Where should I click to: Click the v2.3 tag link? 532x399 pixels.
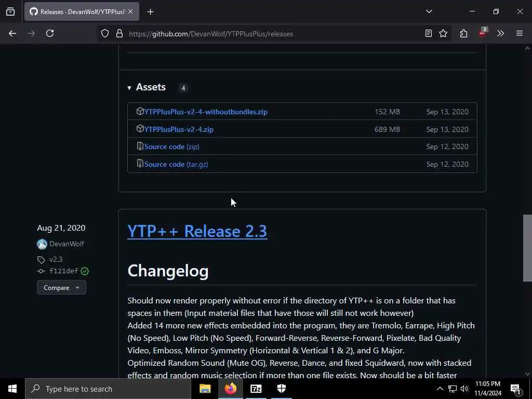pyautogui.click(x=56, y=259)
